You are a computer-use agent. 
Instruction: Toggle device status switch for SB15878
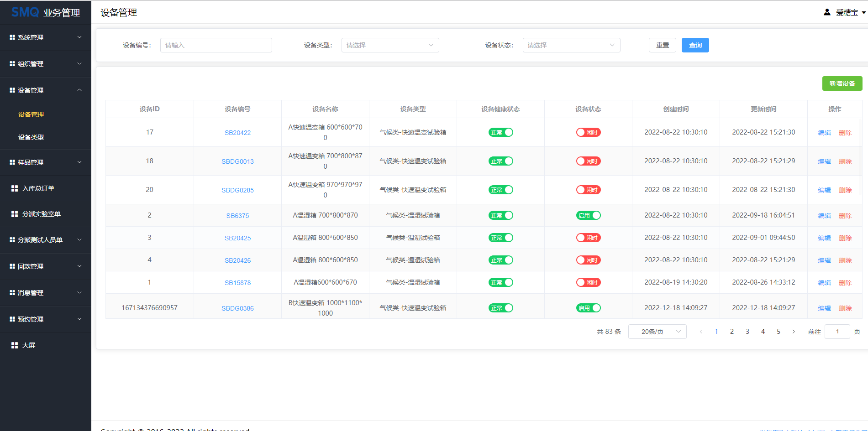(x=589, y=282)
